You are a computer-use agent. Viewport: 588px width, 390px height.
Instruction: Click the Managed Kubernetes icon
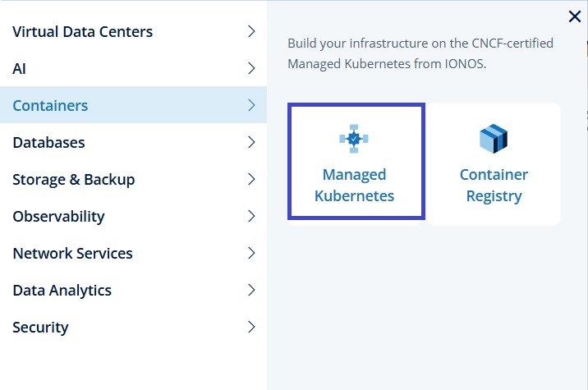[354, 139]
